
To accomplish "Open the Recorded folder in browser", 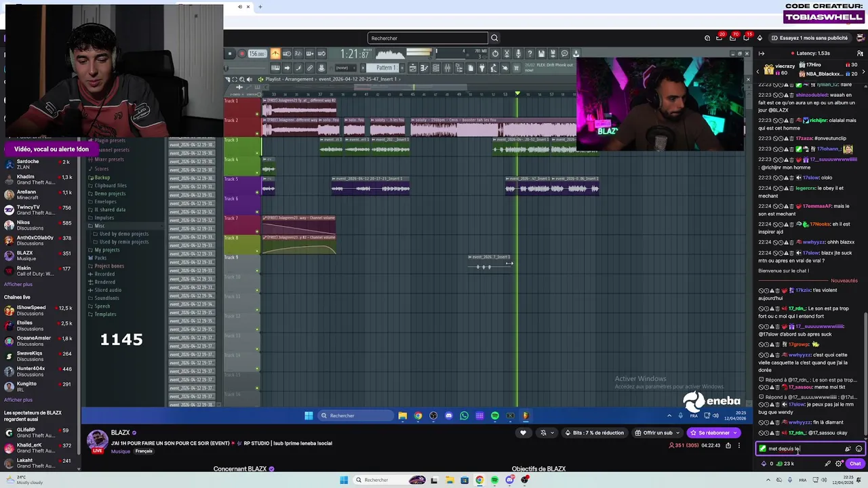I will [104, 274].
